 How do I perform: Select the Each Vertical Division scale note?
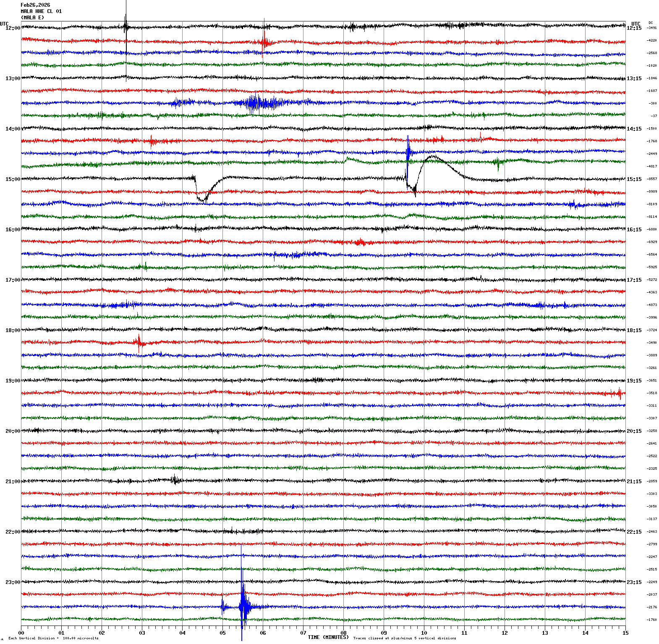(53, 639)
